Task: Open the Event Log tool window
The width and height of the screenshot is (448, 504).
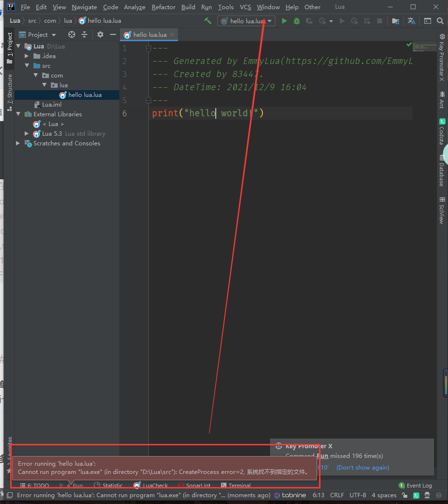Action: [415, 486]
